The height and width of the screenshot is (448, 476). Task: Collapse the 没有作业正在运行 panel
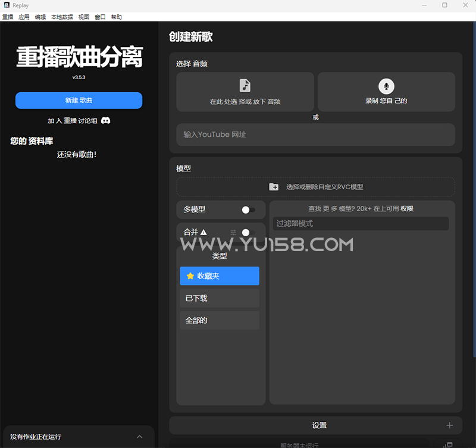click(140, 436)
